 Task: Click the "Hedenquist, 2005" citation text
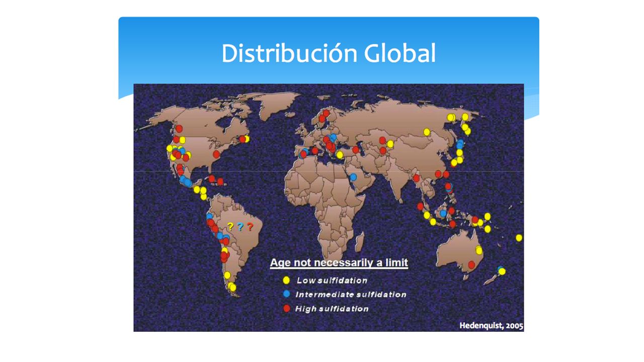click(x=492, y=326)
